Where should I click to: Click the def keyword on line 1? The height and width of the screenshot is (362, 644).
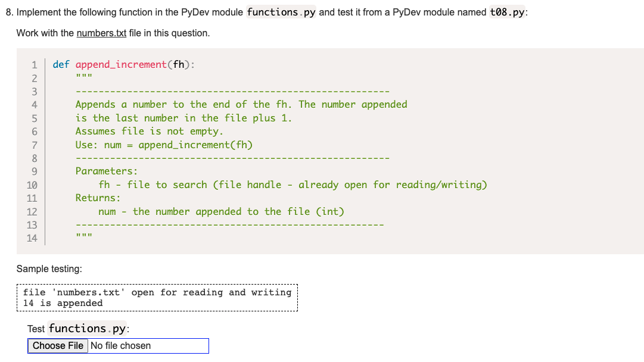(x=61, y=64)
